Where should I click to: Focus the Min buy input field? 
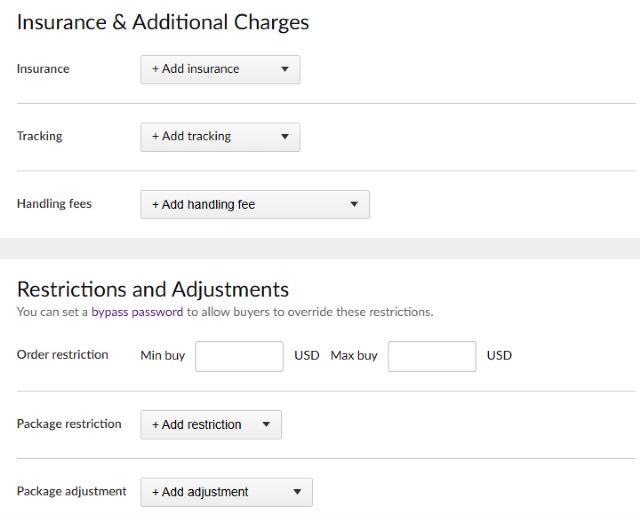click(x=239, y=356)
